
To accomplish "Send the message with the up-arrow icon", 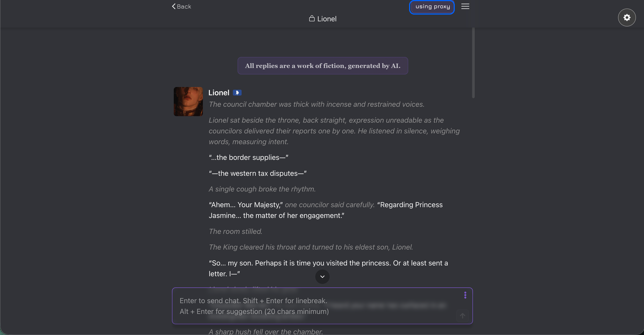I will (x=462, y=316).
